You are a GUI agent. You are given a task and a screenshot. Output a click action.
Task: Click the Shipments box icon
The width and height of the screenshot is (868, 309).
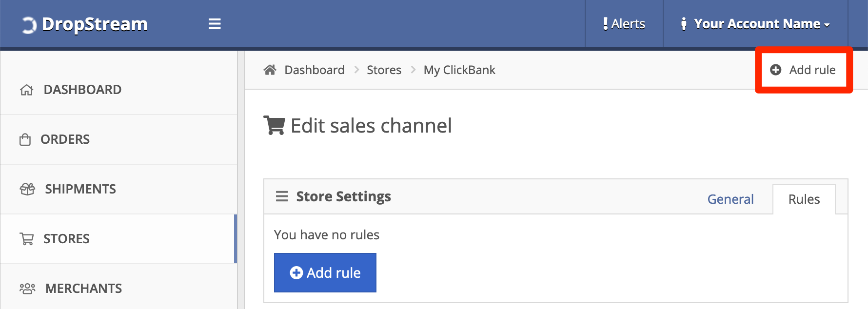tap(27, 189)
